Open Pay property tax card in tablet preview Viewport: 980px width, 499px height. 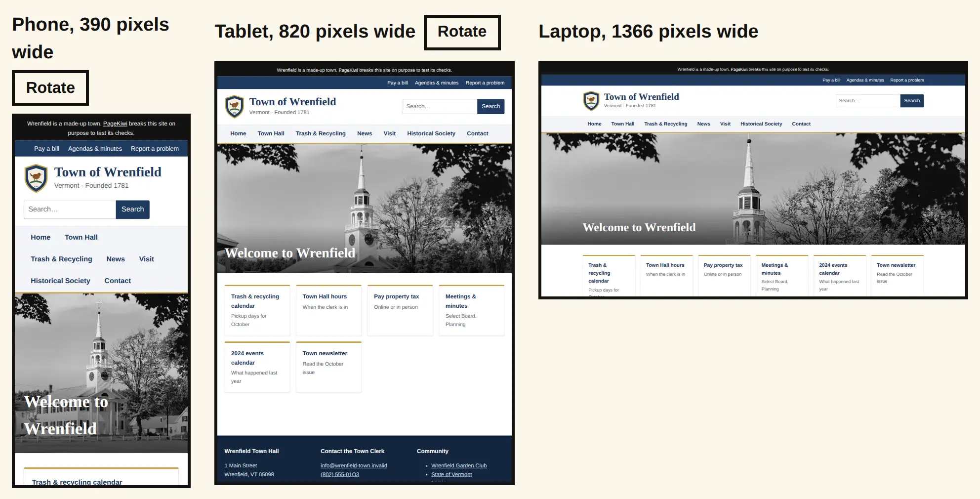coord(400,310)
